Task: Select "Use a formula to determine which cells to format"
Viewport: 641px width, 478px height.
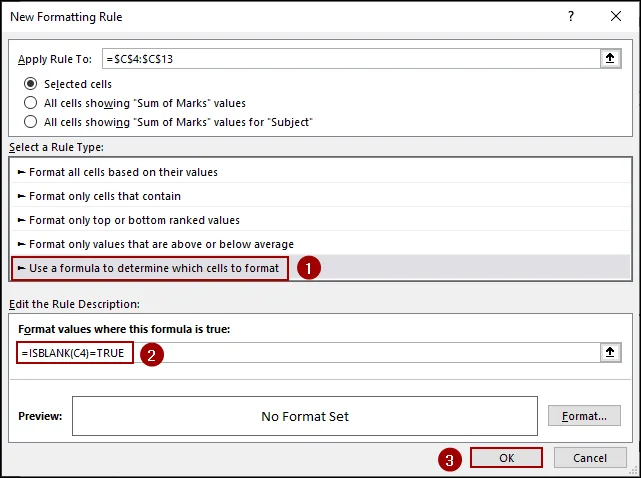Action: 320,268
